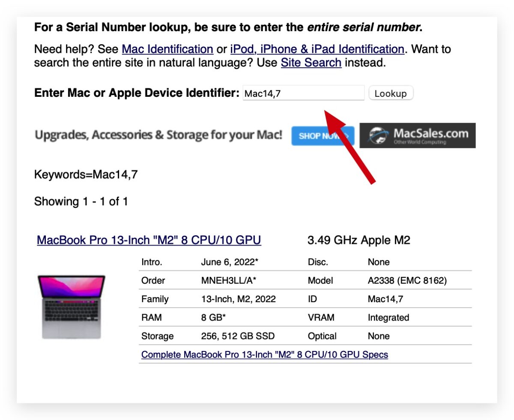
Task: Click the Disc. label cell
Action: 318,262
